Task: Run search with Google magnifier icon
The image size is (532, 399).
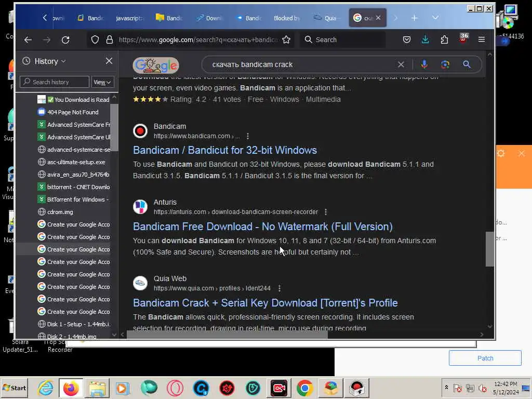Action: click(467, 64)
